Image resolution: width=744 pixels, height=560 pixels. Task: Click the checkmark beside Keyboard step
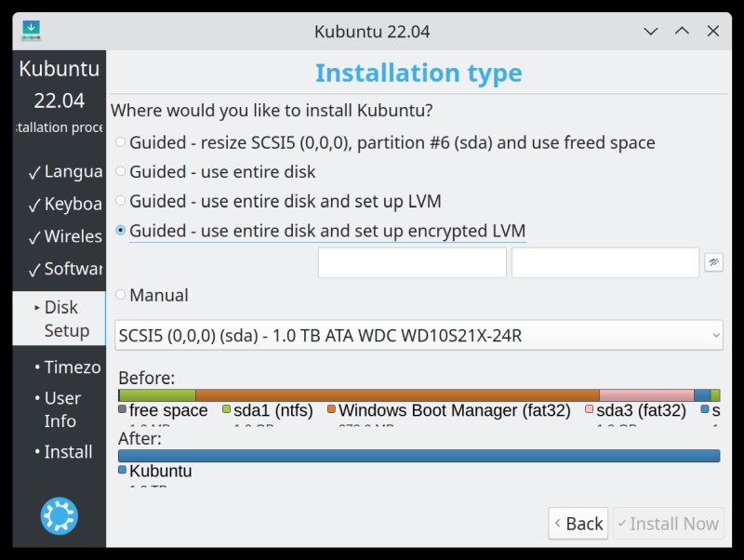coord(33,204)
